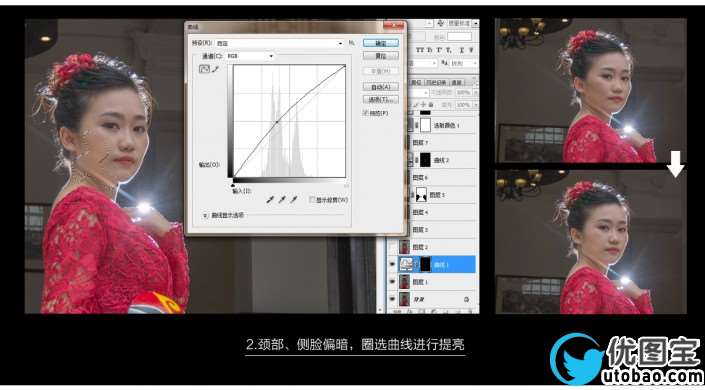Select the 曲线 2 layer name

(x=442, y=160)
